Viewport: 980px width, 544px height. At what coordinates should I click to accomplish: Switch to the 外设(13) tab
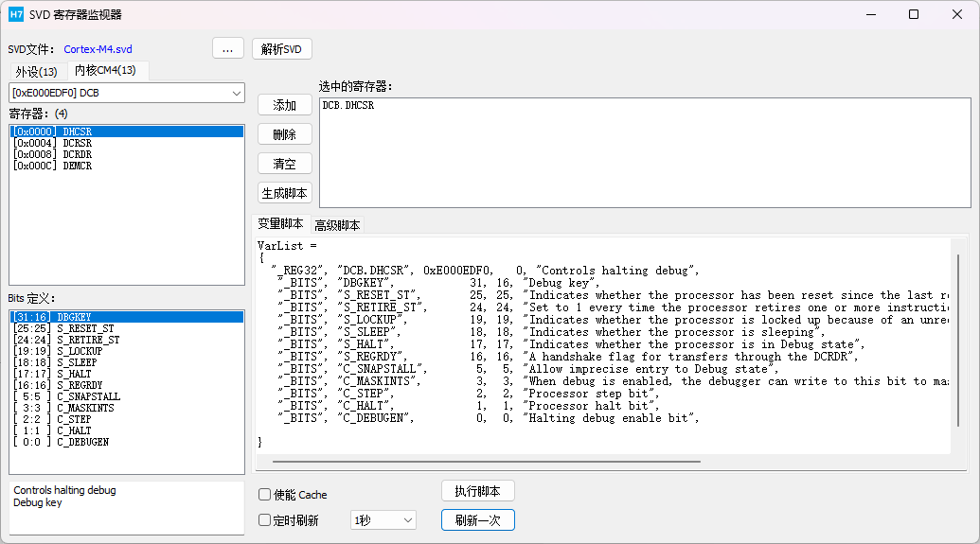36,71
